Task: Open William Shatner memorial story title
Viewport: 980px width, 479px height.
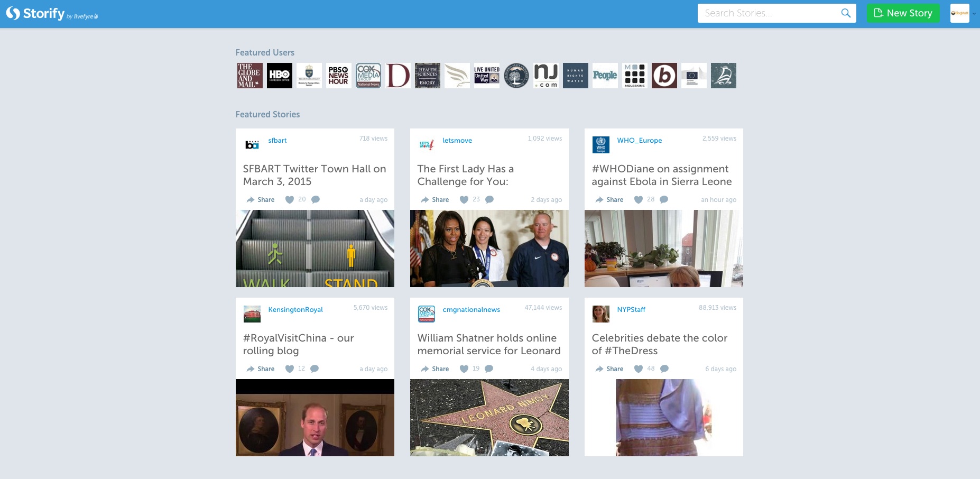Action: point(489,344)
